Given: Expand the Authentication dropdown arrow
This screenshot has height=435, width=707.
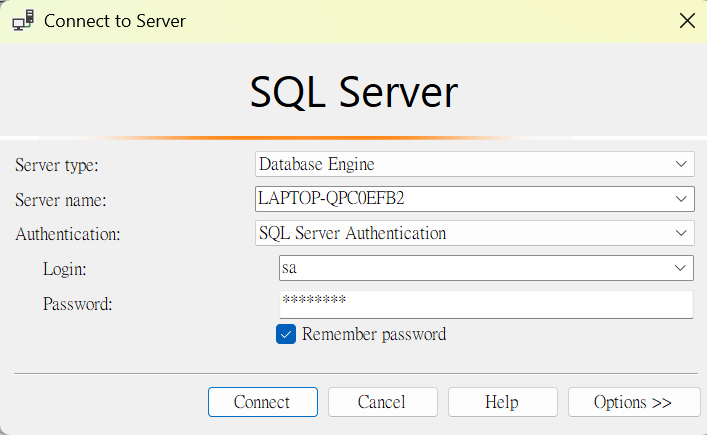Looking at the screenshot, I should point(682,234).
